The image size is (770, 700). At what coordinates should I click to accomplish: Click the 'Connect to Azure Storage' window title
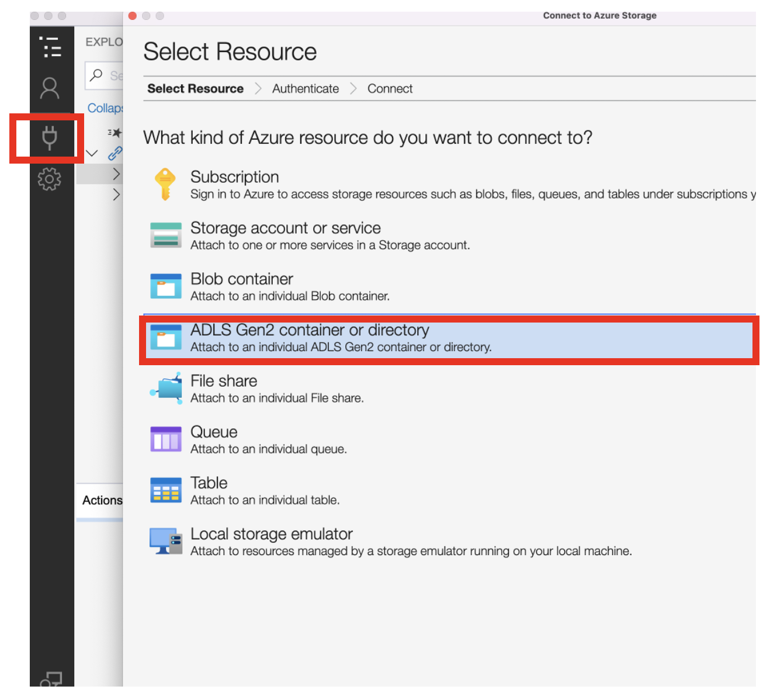pos(599,16)
